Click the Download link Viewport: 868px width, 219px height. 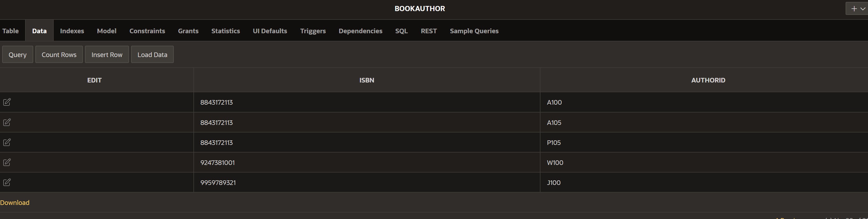15,203
